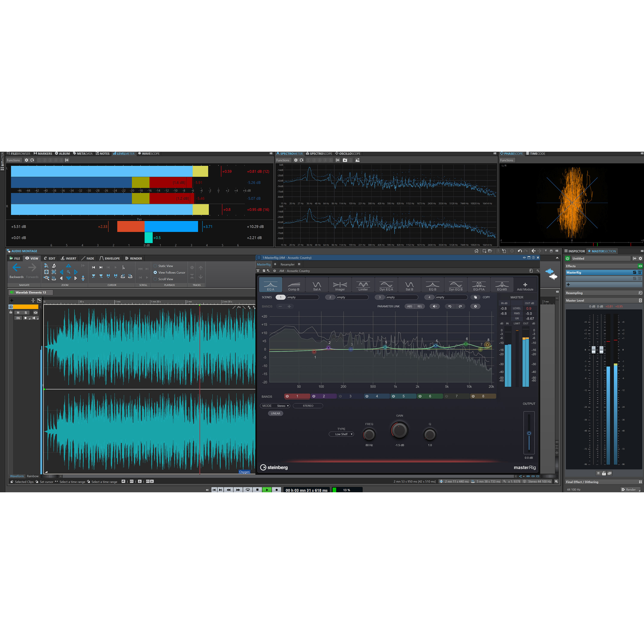The height and width of the screenshot is (644, 644).
Task: Open the Imager module
Action: [340, 285]
